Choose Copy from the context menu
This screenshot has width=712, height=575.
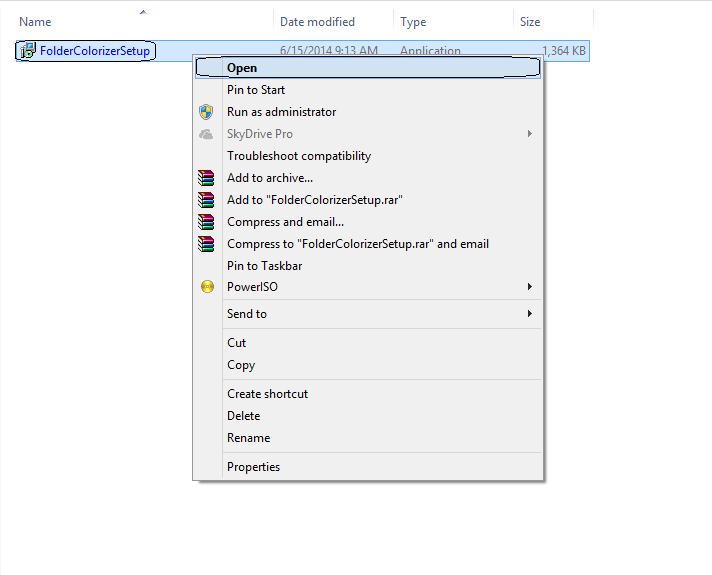point(368,365)
